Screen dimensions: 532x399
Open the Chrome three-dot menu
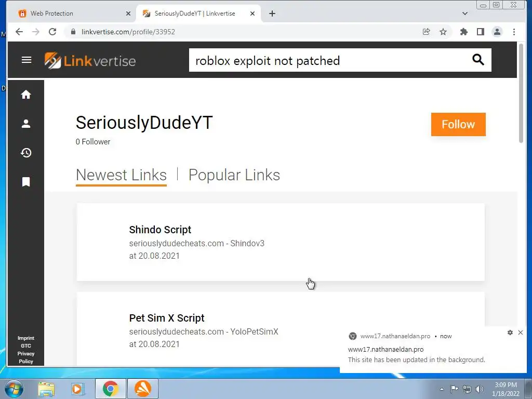(514, 32)
